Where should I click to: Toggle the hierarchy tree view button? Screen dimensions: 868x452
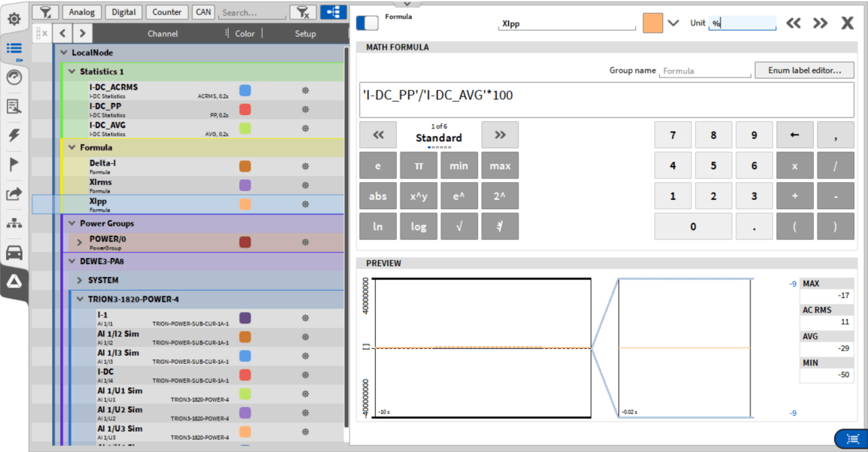tap(333, 12)
